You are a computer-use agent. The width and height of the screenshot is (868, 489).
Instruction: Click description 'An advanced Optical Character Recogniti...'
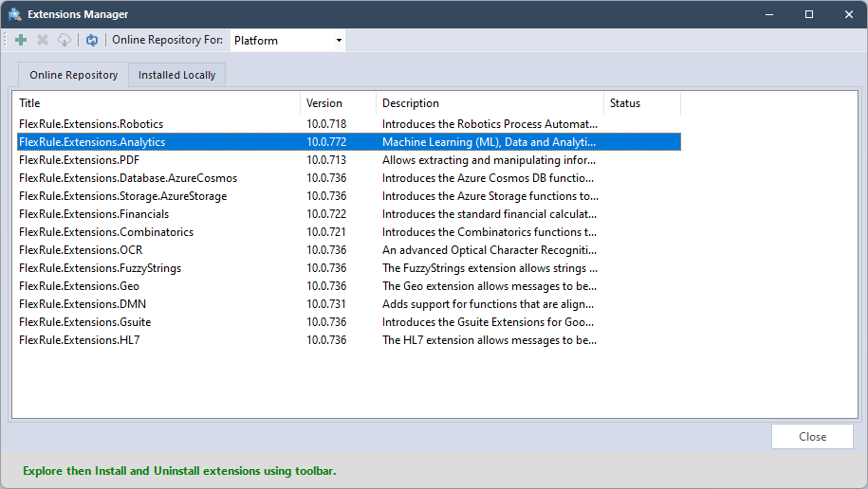point(489,250)
